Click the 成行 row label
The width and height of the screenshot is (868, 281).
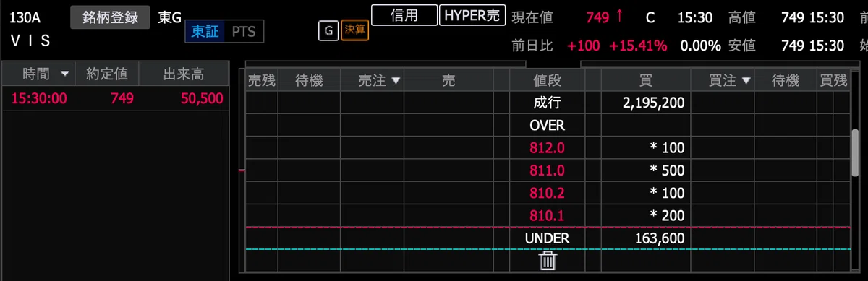[x=547, y=103]
